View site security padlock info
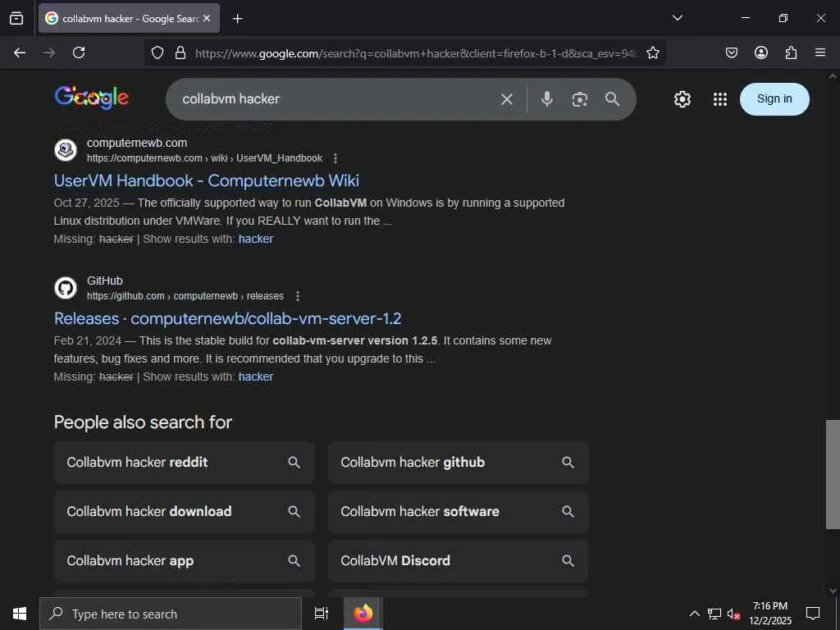Viewport: 840px width, 630px height. point(180,52)
